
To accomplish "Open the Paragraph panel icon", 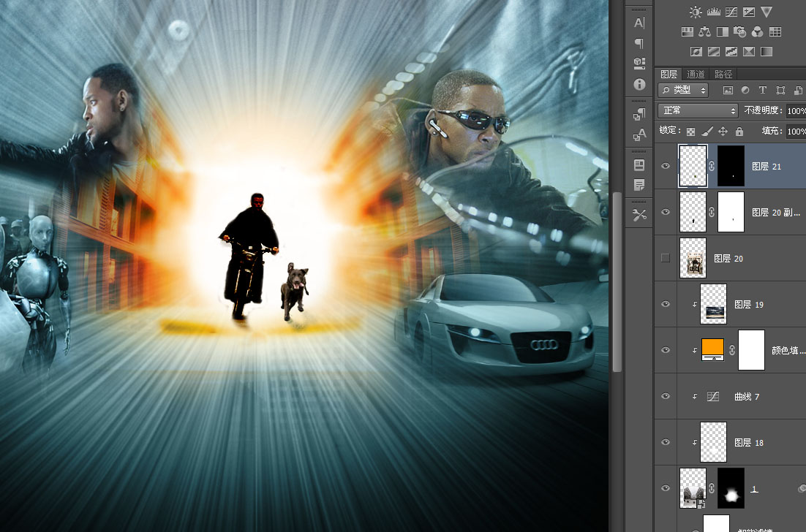I will [639, 43].
